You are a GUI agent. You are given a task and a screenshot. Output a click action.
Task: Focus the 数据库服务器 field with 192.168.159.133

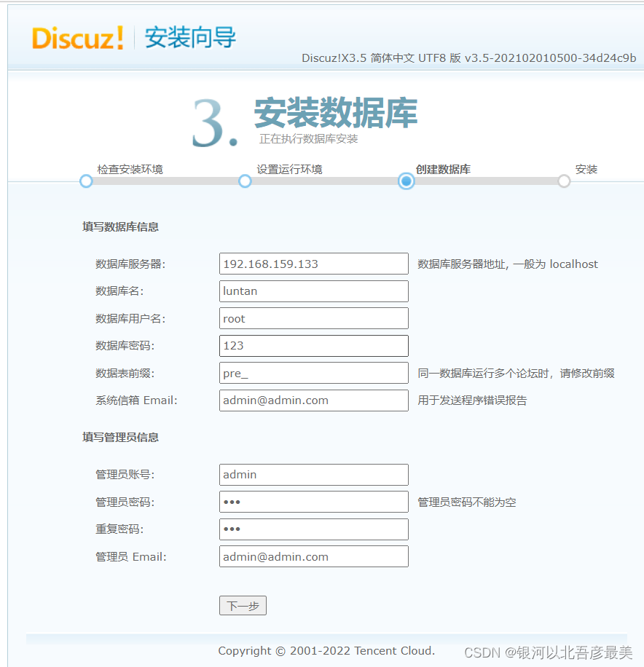pos(314,264)
